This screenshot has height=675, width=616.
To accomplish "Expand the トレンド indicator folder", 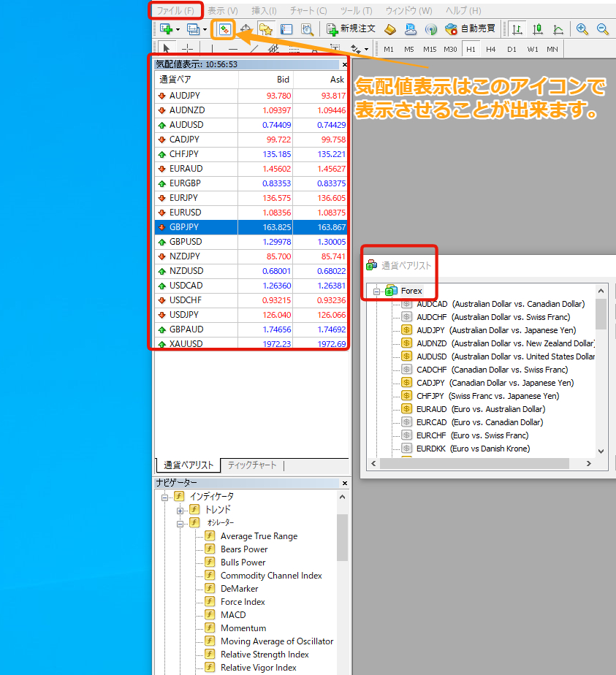I will [180, 510].
